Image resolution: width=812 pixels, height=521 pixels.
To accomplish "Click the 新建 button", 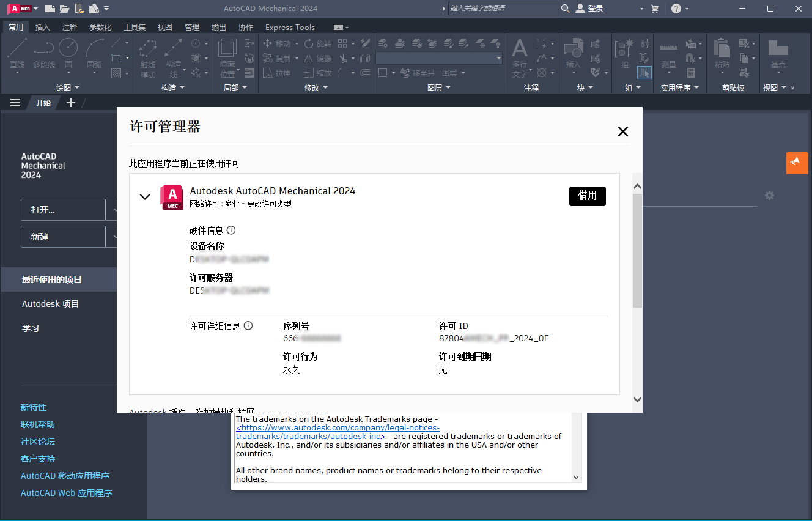I will point(63,237).
